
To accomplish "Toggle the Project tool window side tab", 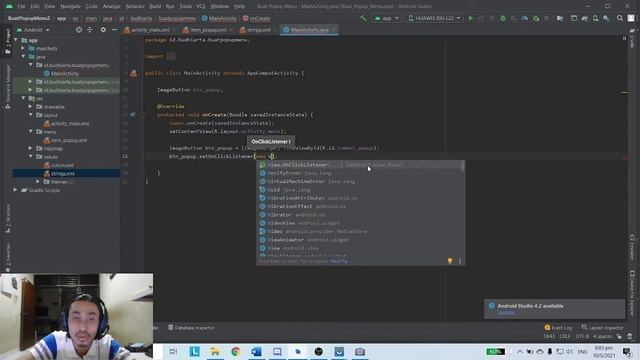I will 7,43.
